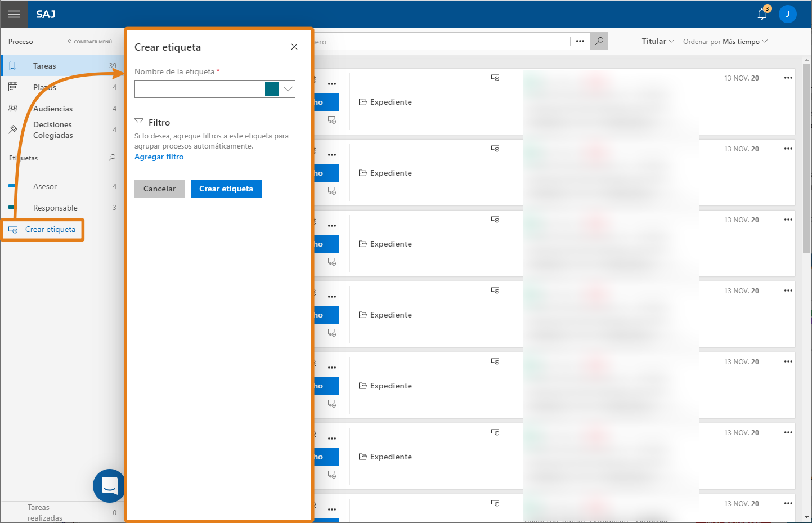Click the SAJ logo
The height and width of the screenshot is (523, 812).
click(46, 14)
